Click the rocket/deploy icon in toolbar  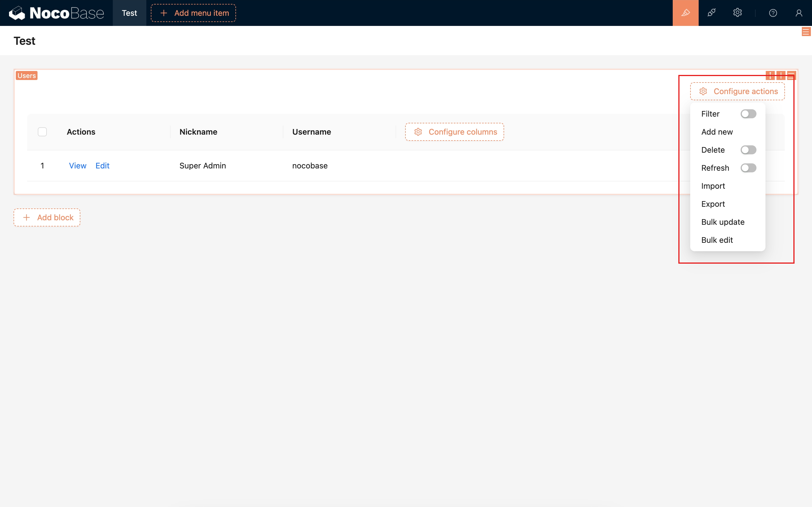(711, 13)
